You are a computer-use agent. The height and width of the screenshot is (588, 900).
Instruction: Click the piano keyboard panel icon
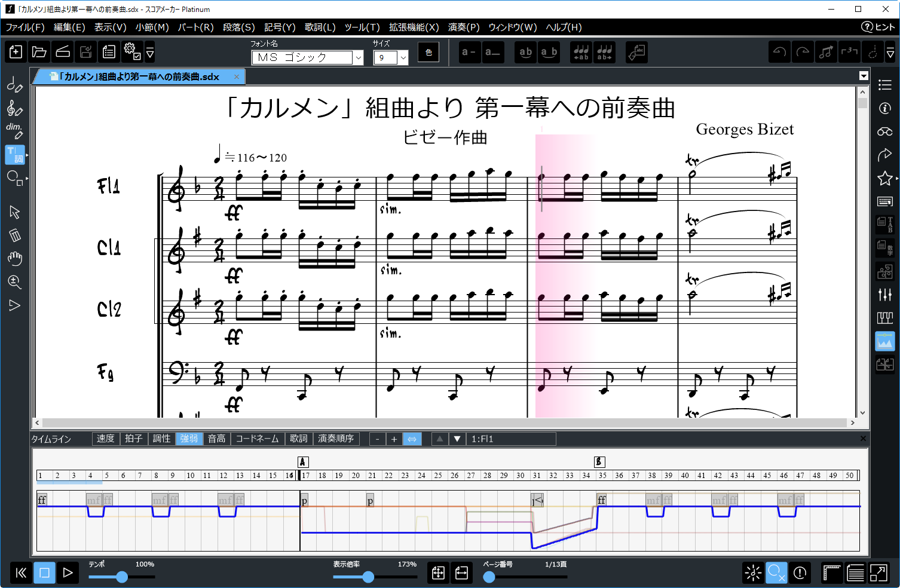(x=885, y=317)
